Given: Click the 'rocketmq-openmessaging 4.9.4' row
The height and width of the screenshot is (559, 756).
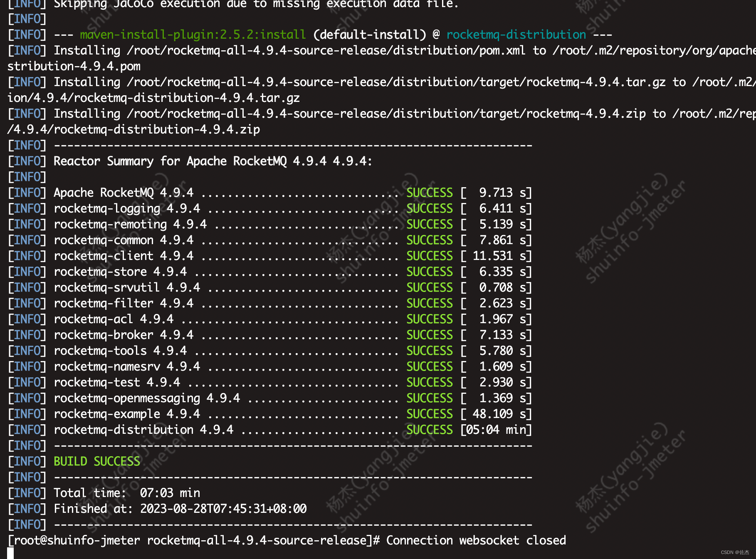Looking at the screenshot, I should coord(270,398).
